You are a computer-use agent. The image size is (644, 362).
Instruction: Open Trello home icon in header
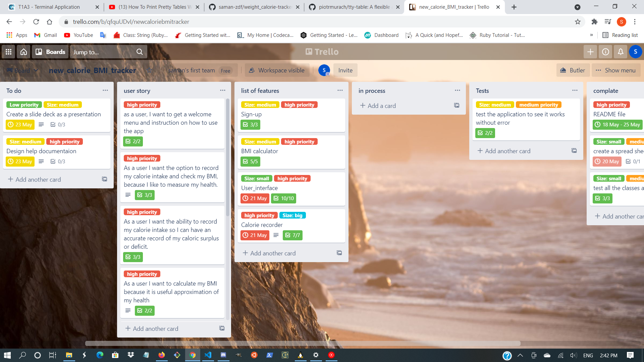(23, 52)
